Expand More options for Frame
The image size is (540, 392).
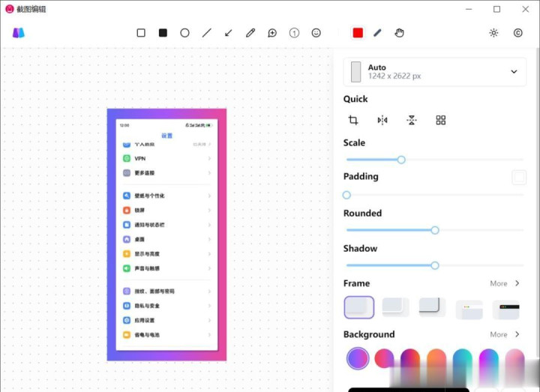click(505, 283)
